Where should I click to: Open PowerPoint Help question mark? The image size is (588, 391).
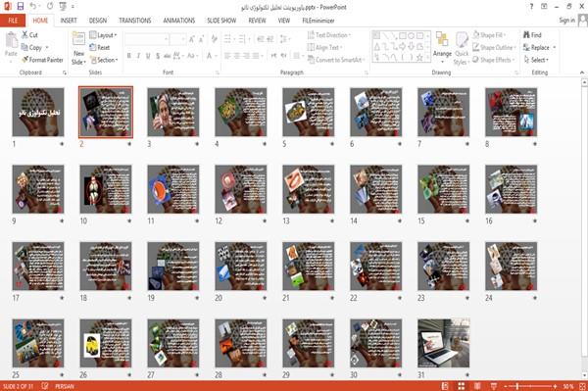coord(531,7)
